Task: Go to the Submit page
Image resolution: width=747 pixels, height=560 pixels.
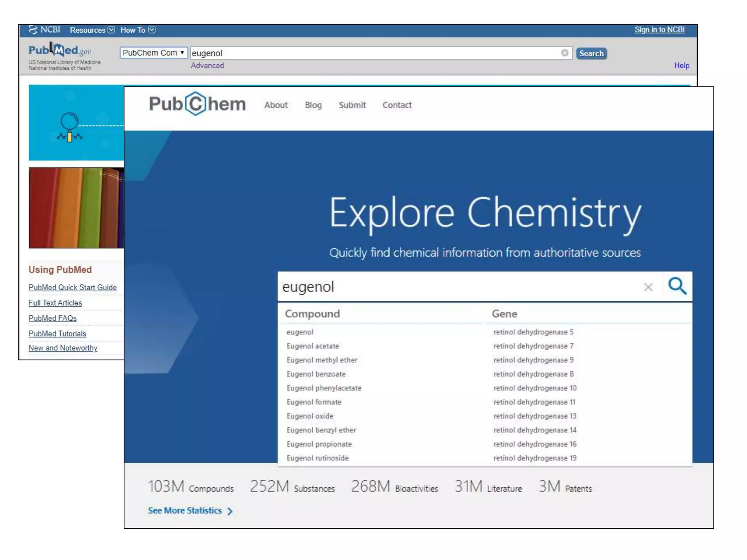Action: tap(352, 105)
